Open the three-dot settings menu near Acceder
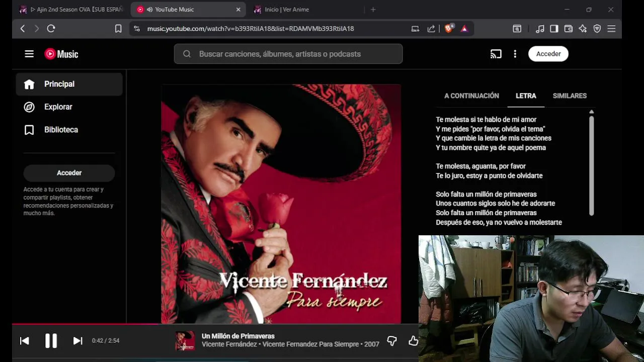 pos(515,54)
